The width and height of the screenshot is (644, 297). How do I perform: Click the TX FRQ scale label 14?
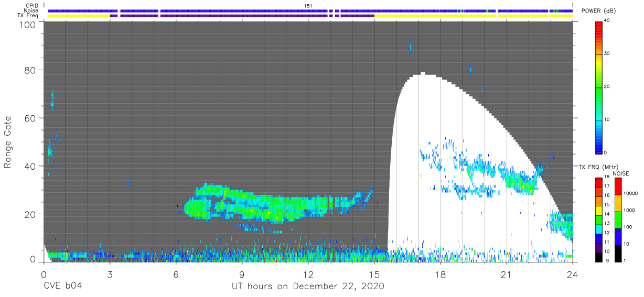(607, 214)
